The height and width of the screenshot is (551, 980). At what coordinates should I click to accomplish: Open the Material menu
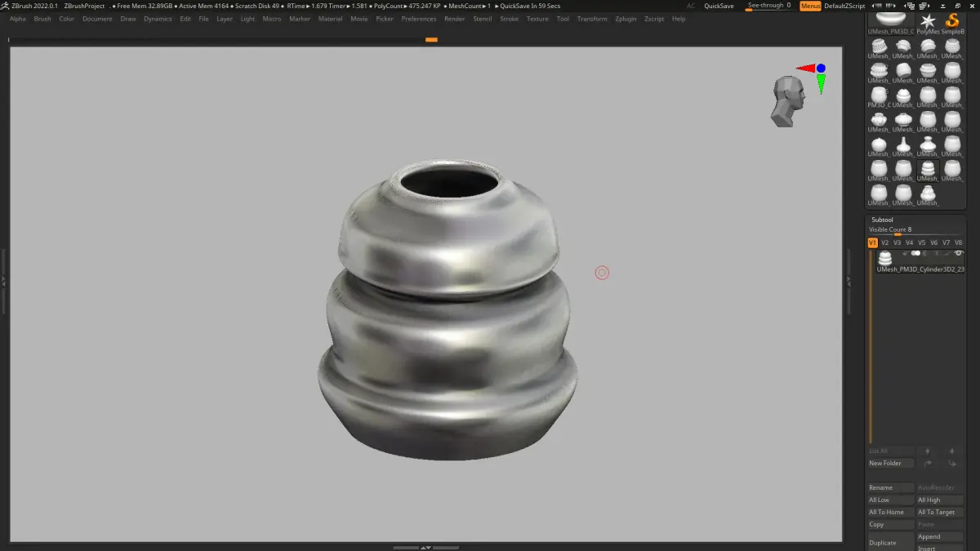pyautogui.click(x=330, y=19)
